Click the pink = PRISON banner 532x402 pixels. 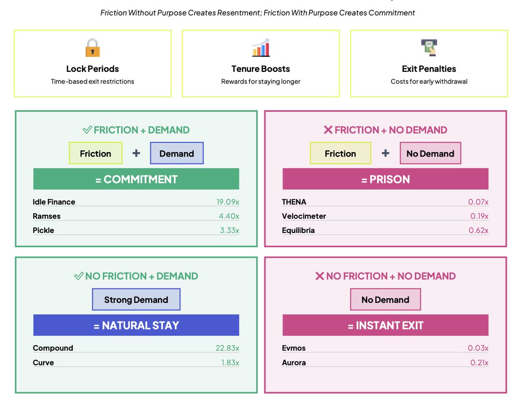coord(385,179)
